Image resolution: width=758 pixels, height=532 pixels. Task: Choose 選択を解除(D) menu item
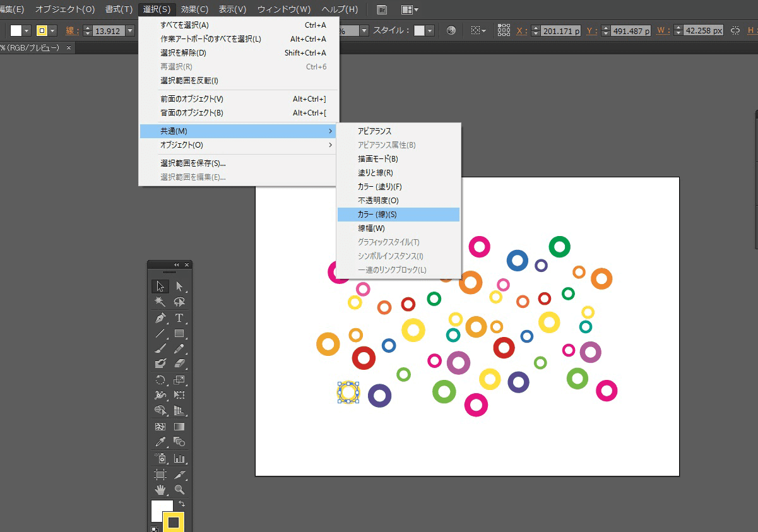point(239,53)
